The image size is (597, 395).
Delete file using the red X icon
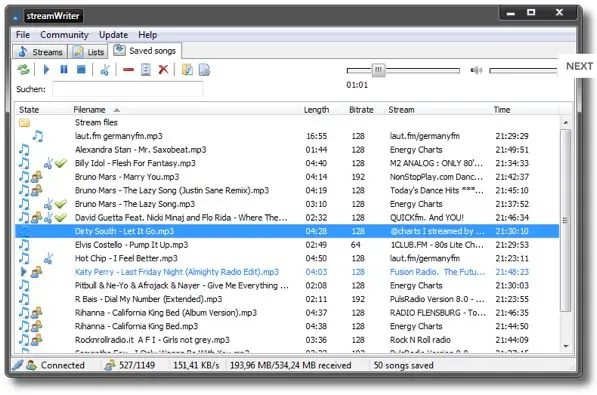tap(163, 70)
